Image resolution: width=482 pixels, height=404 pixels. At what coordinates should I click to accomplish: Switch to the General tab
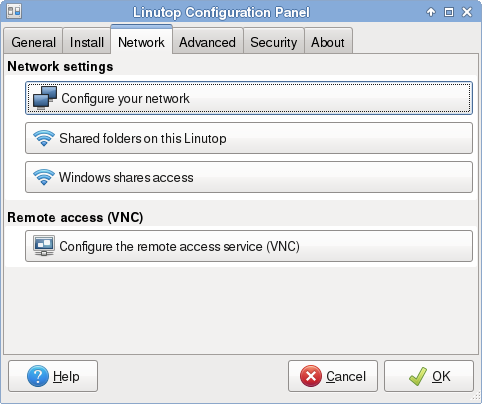click(x=33, y=42)
